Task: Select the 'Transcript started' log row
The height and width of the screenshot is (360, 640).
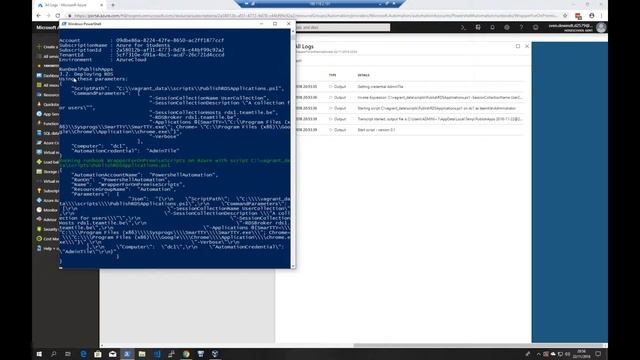Action: (x=409, y=119)
